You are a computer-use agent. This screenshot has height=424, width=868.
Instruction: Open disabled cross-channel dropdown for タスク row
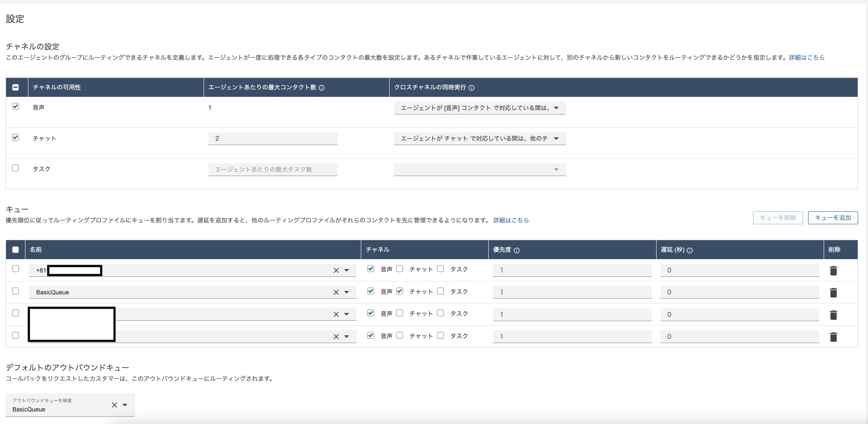pyautogui.click(x=480, y=169)
